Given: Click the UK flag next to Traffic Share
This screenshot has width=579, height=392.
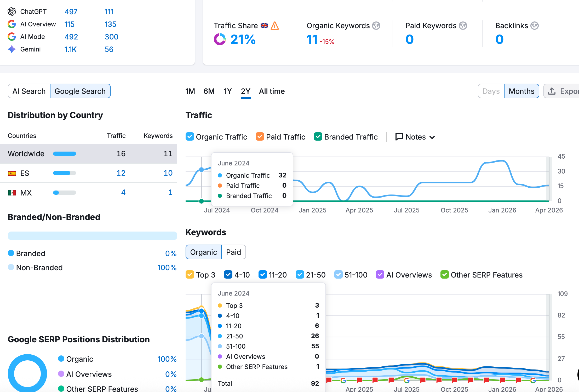Looking at the screenshot, I should point(264,26).
